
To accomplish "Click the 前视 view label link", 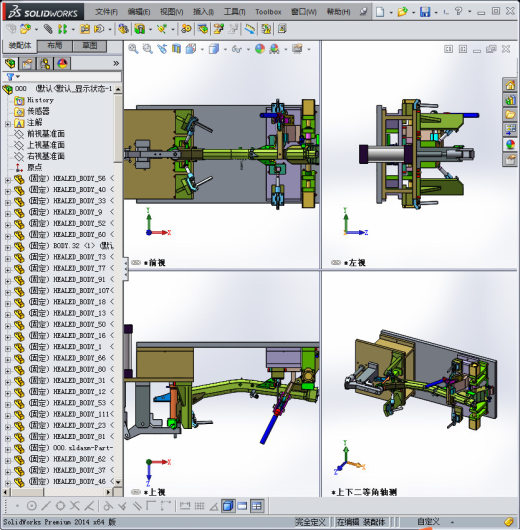I will pyautogui.click(x=157, y=263).
